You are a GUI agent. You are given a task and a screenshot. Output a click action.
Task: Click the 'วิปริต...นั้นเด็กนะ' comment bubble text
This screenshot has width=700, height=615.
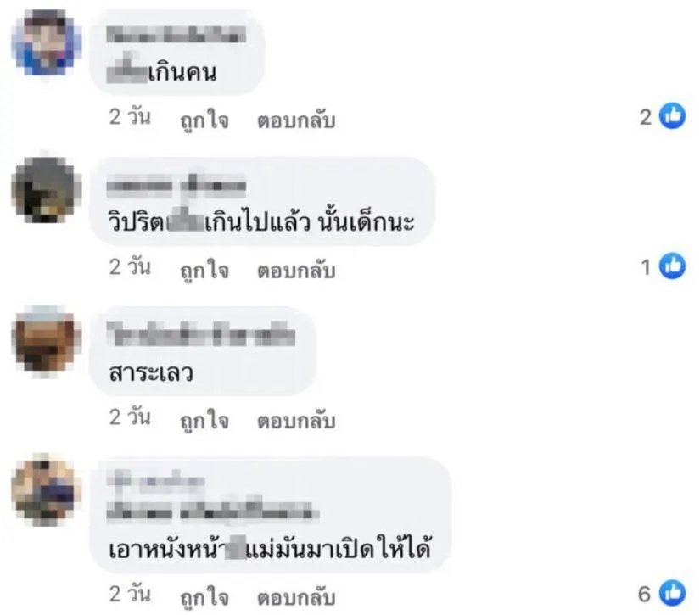point(261,221)
